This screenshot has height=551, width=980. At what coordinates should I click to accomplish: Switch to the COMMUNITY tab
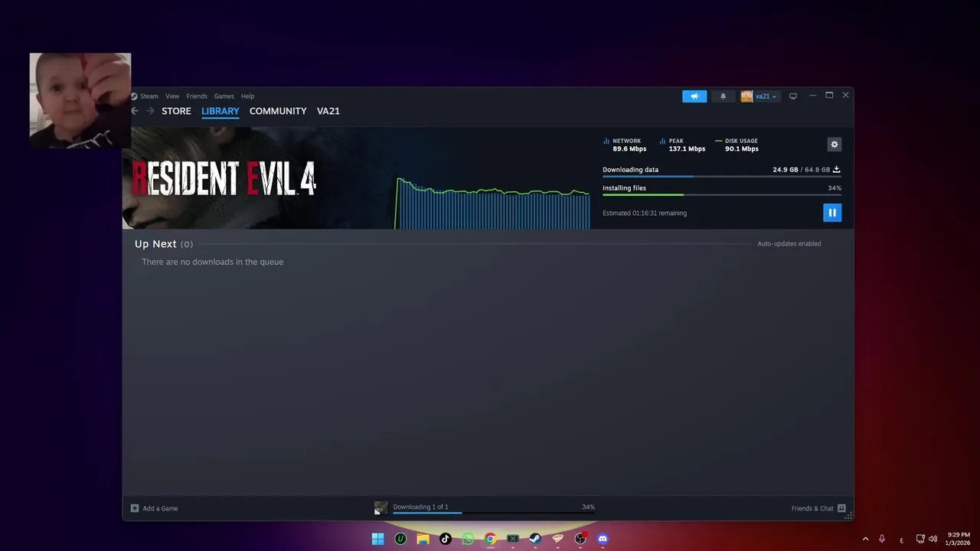point(278,111)
